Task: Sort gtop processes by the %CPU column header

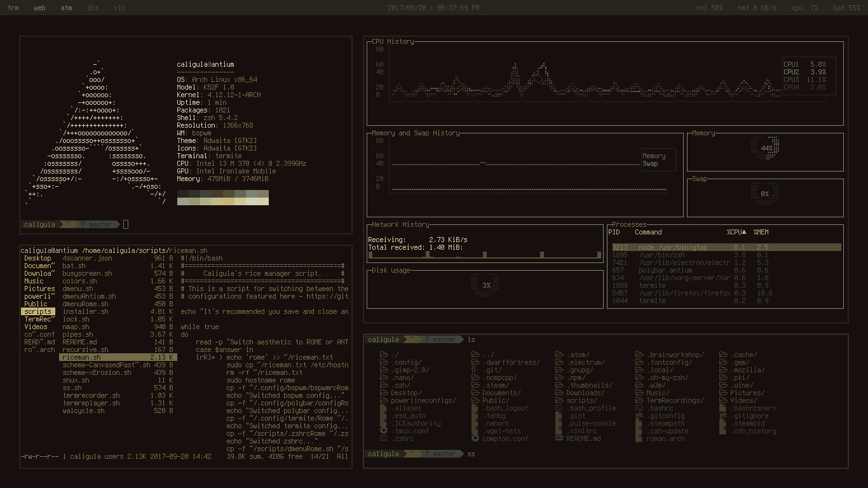Action: click(x=736, y=232)
